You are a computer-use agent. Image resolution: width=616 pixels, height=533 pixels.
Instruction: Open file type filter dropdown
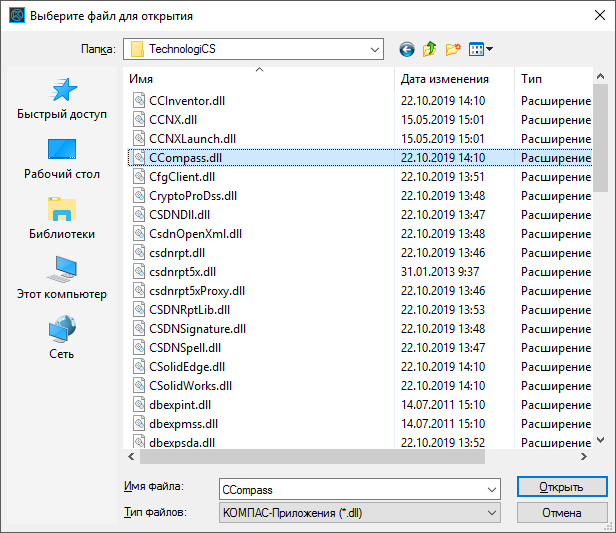[490, 513]
